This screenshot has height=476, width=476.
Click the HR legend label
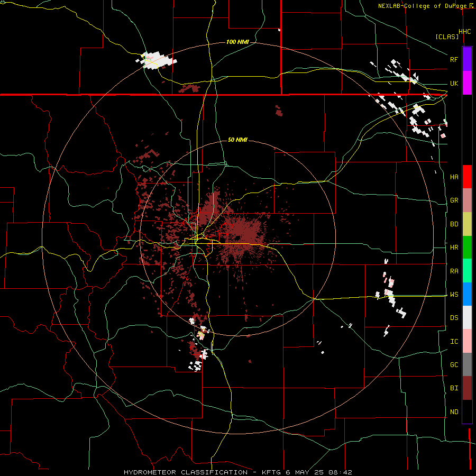[x=454, y=248]
